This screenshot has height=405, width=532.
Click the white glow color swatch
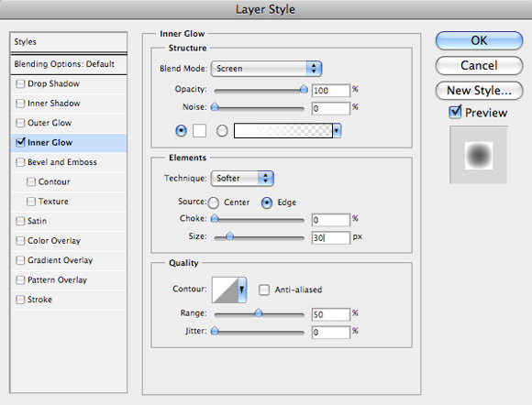pos(199,130)
